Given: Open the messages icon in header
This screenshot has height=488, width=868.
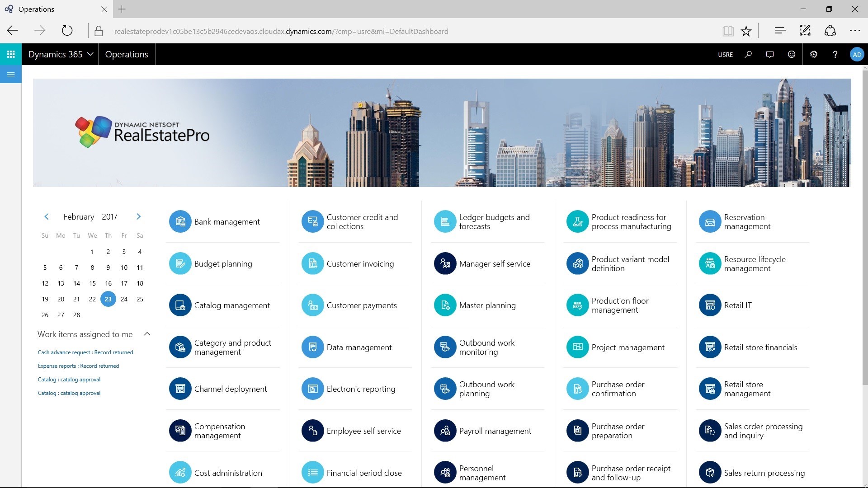Looking at the screenshot, I should click(770, 54).
